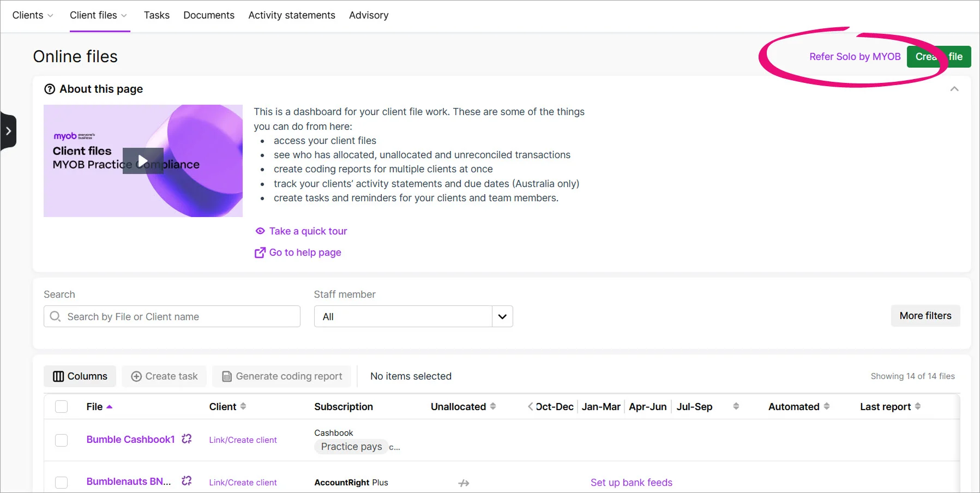Open the Bumble Cashbook1 file
Viewport: 980px width, 493px height.
(131, 440)
